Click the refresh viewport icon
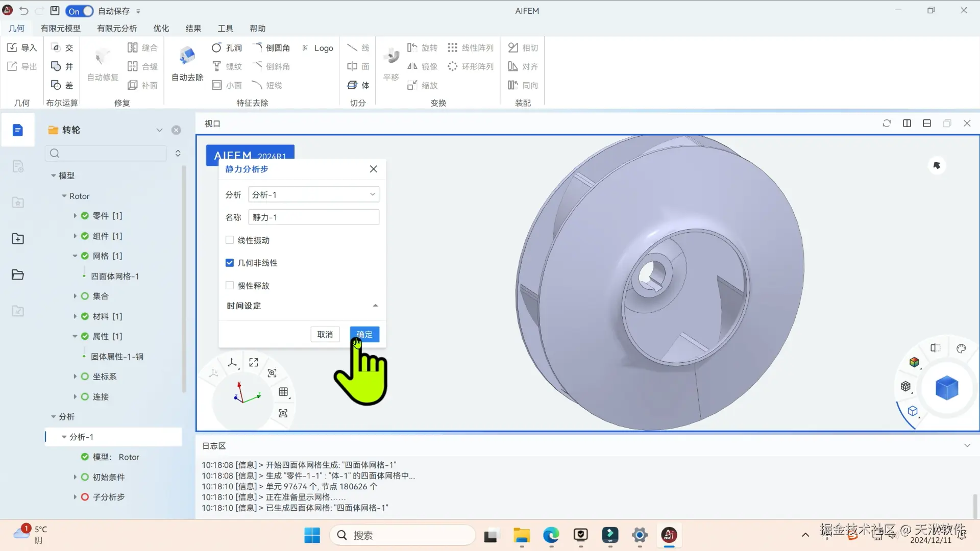980x551 pixels. click(x=887, y=123)
